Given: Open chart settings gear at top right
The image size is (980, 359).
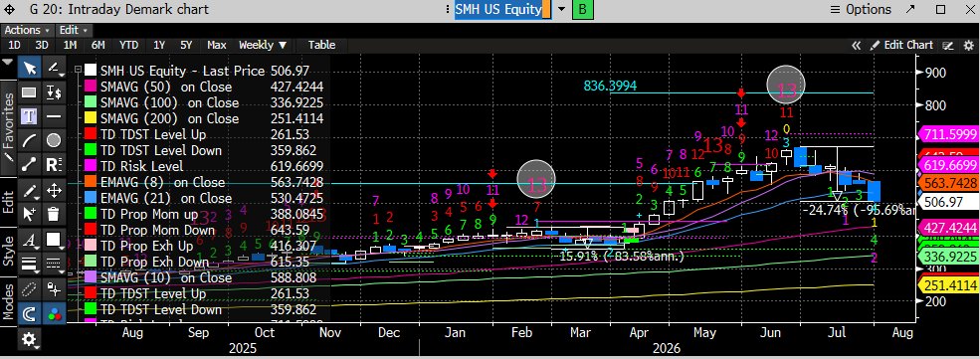Looking at the screenshot, I should (x=969, y=45).
